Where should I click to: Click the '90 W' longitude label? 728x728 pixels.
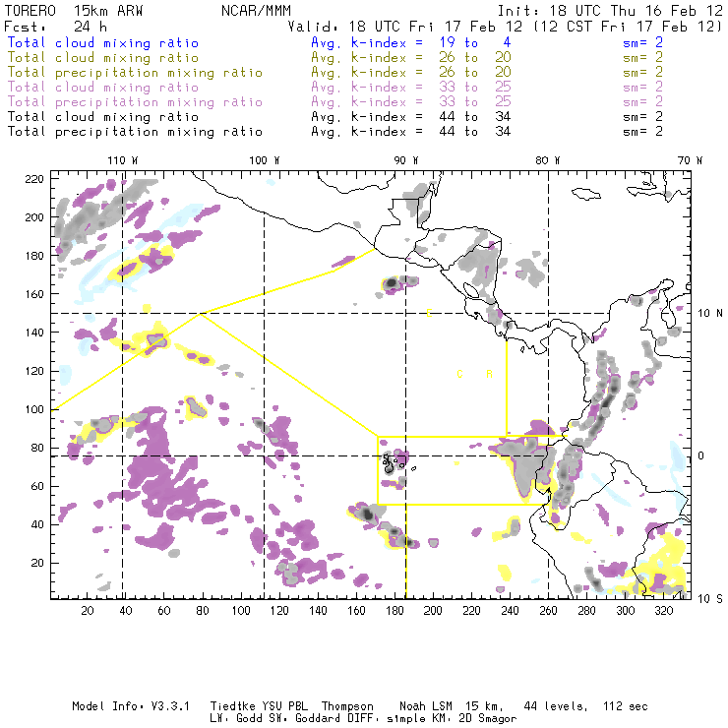pos(406,160)
